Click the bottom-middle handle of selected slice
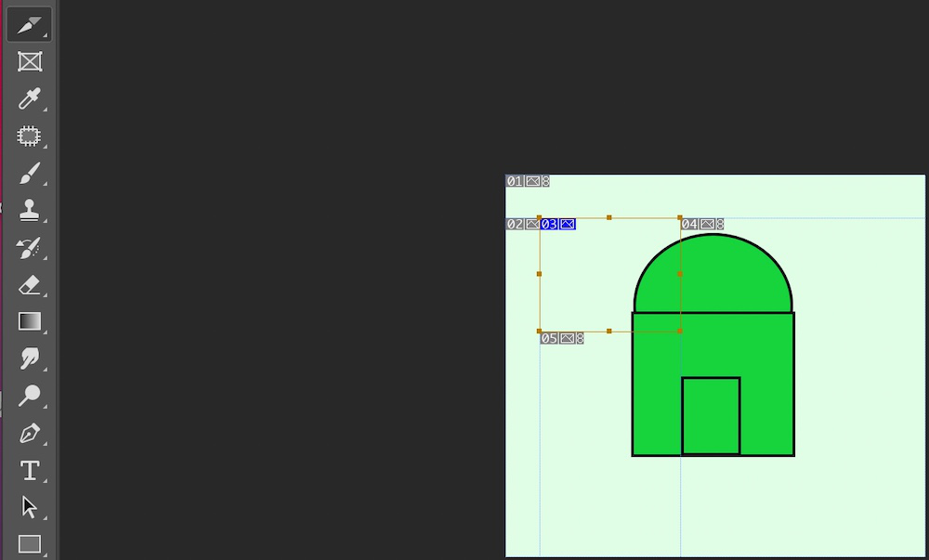Screen dimensions: 929x560 tap(609, 331)
